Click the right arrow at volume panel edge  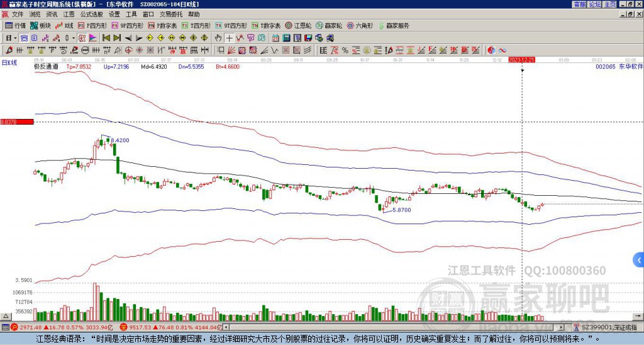tap(638, 316)
